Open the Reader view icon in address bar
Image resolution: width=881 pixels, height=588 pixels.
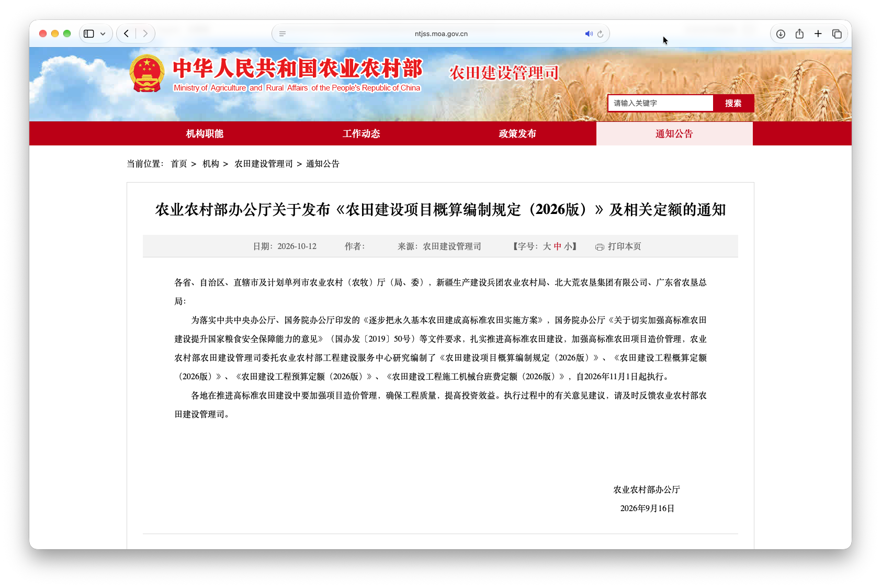tap(283, 33)
